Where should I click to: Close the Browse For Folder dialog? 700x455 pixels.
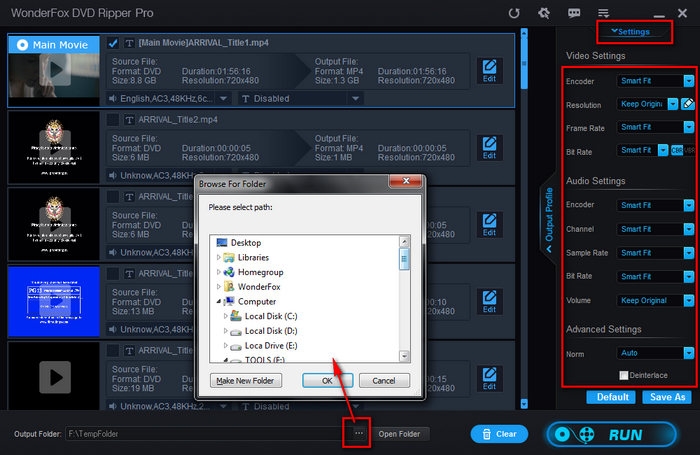coord(406,181)
